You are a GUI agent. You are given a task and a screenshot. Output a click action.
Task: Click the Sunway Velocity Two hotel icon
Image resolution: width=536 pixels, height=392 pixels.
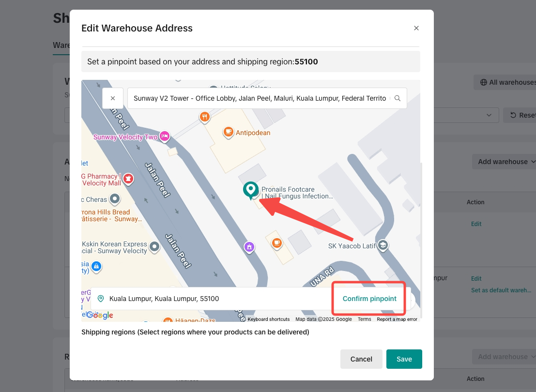165,136
